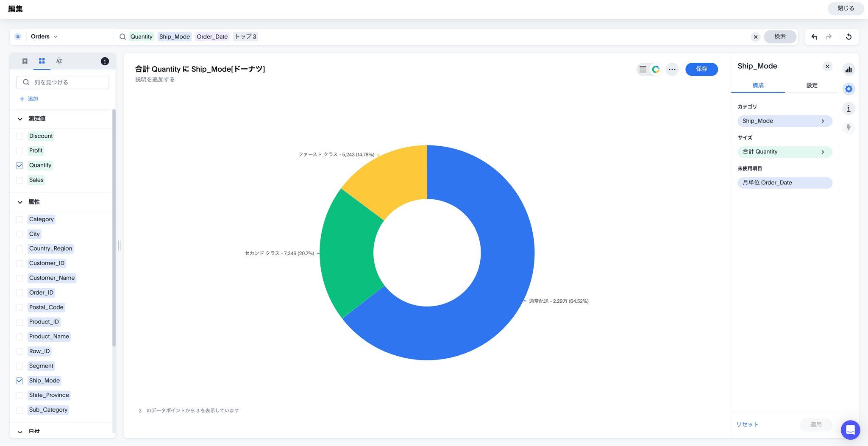Expand the Ship_Mode category chip arrow
Screen dimensions: 868x446
tap(823, 121)
